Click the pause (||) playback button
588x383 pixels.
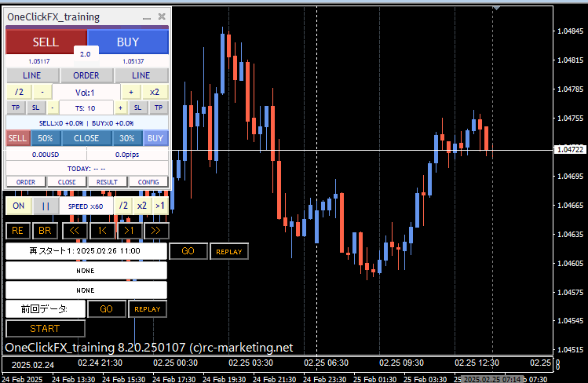click(46, 206)
